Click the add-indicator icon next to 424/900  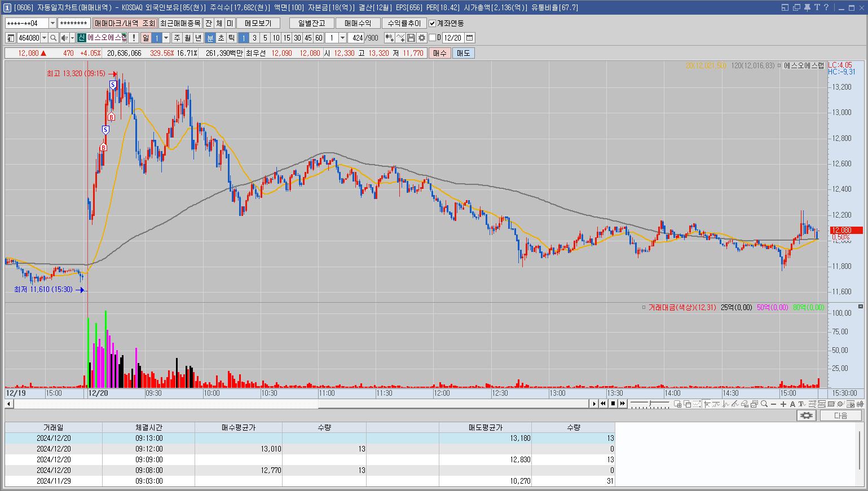tap(390, 38)
